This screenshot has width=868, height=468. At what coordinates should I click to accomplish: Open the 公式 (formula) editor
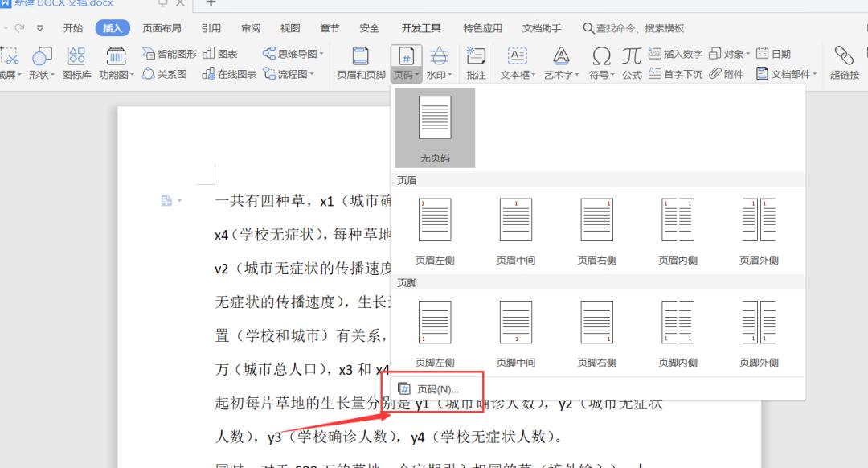pyautogui.click(x=632, y=68)
